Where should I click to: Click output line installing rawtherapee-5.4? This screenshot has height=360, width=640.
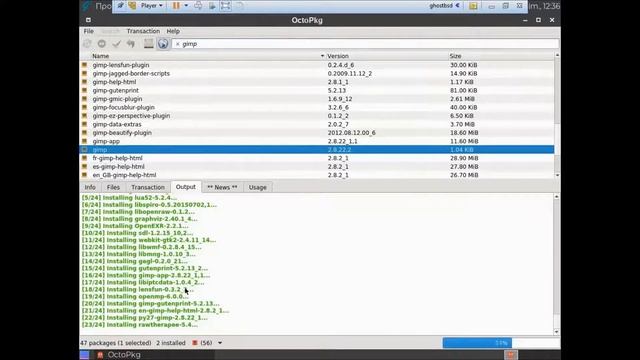[140, 325]
